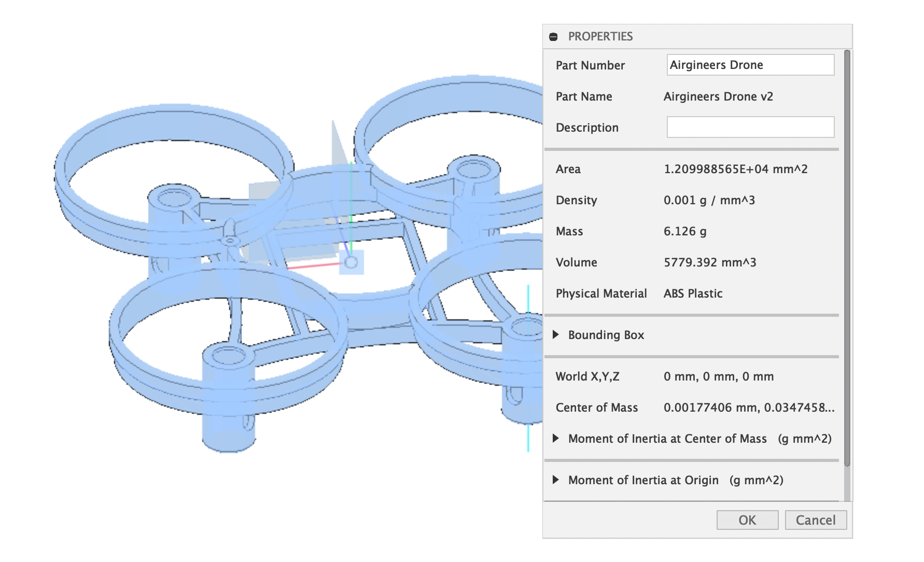Select the green Y-axis line in the viewport

pos(351,207)
